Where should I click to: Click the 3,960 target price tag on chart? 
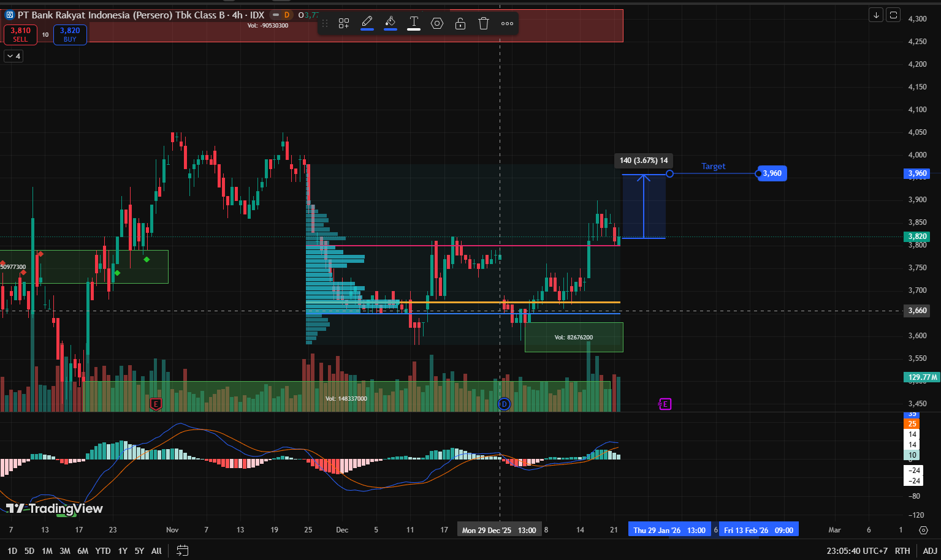pos(772,173)
